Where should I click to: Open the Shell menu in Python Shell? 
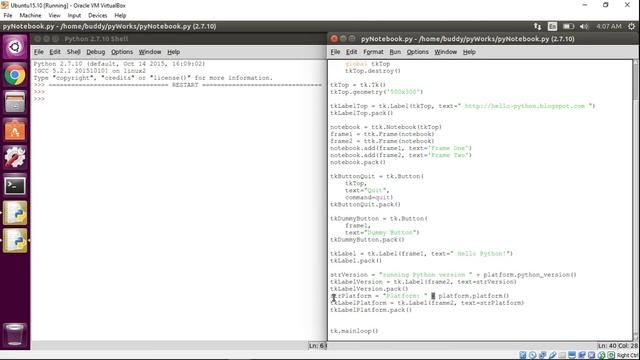(73, 52)
